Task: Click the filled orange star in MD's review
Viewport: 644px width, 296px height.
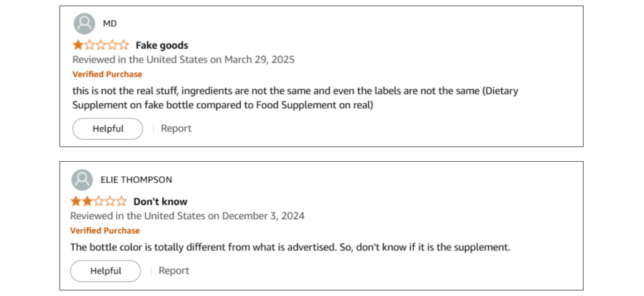Action: coord(78,45)
